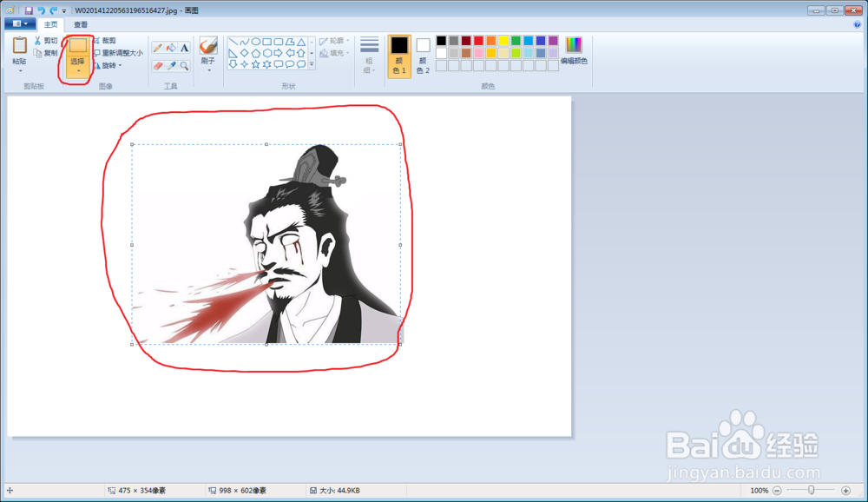
Task: Click the Redo arrow icon
Action: (x=53, y=10)
